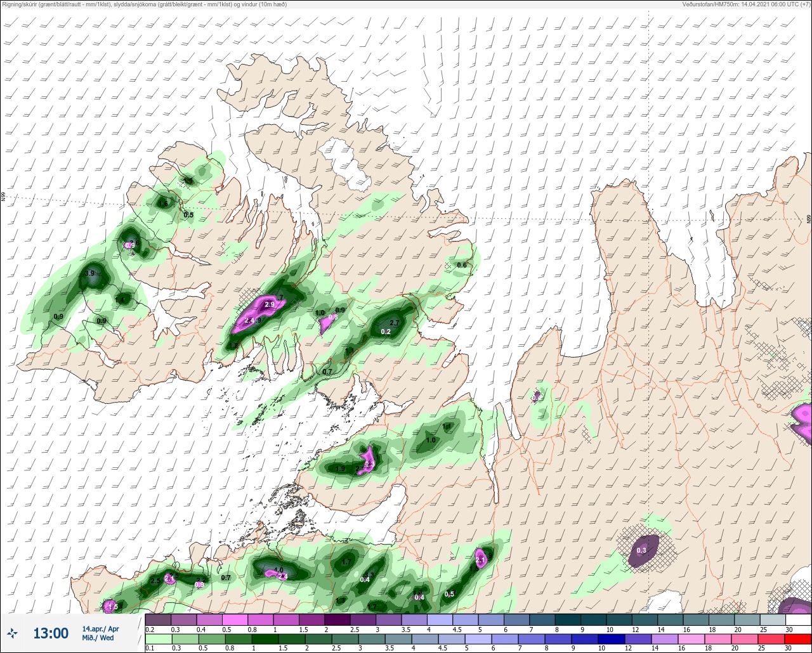Pick the upper-row dark purple 2 swatch
Image resolution: width=812 pixels, height=653 pixels.
click(x=337, y=619)
